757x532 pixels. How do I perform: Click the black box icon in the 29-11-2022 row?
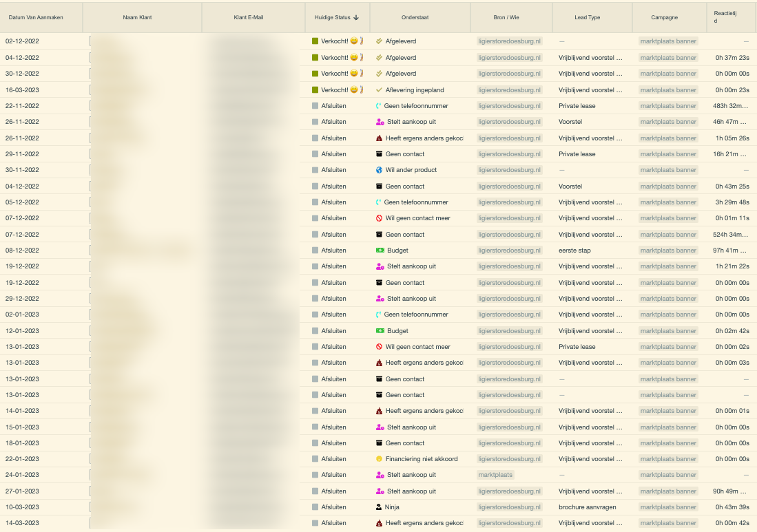coord(379,154)
